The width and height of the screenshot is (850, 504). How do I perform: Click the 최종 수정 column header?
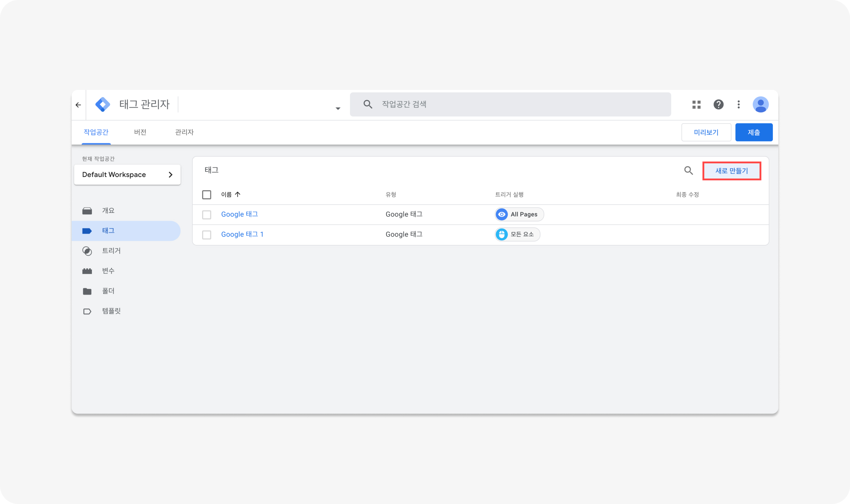click(x=687, y=195)
